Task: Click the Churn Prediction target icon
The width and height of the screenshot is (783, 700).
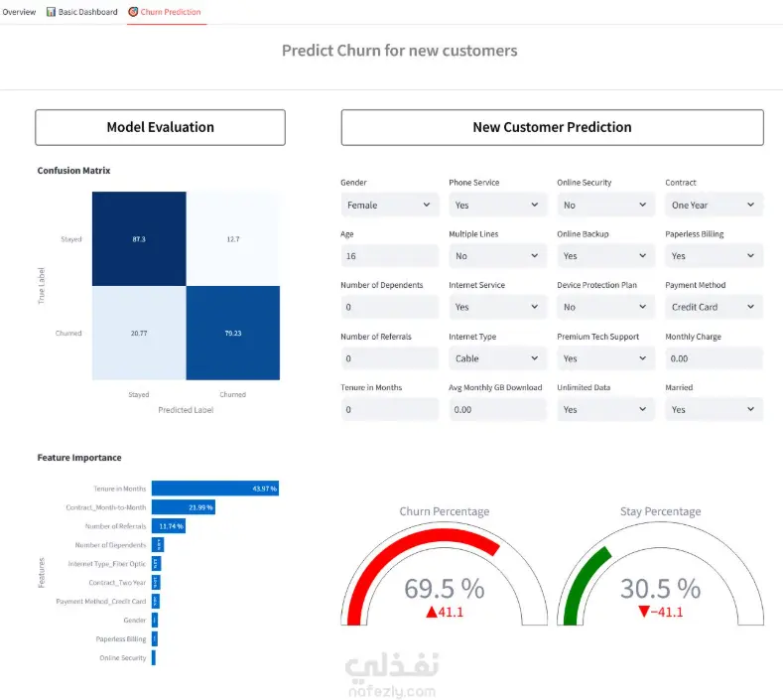Action: click(133, 12)
